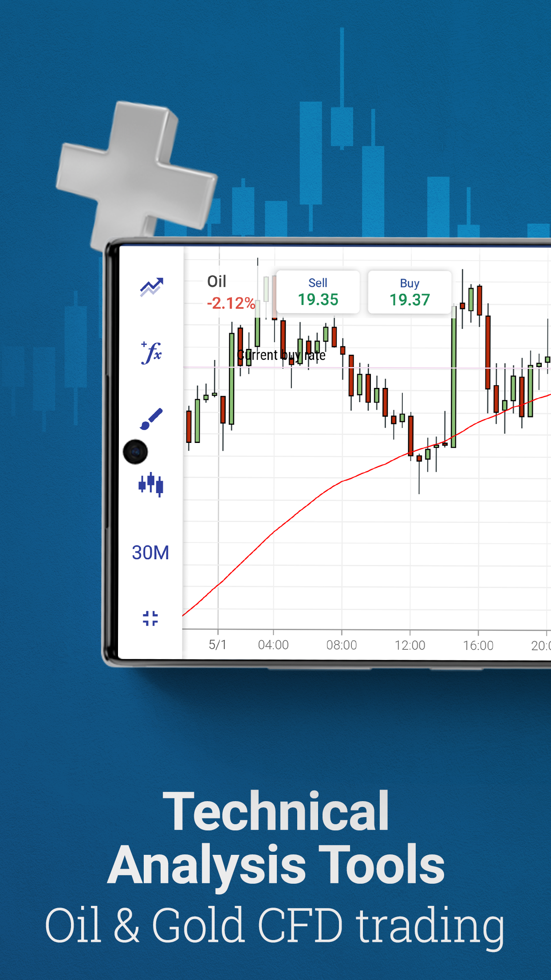551x980 pixels.
Task: Exit fullscreen using the collapse icon
Action: pos(150,618)
